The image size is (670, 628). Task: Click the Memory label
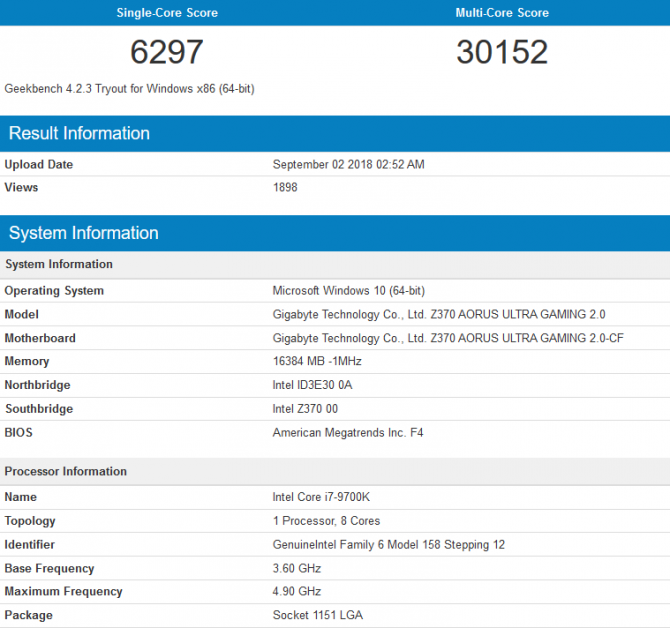pyautogui.click(x=26, y=361)
